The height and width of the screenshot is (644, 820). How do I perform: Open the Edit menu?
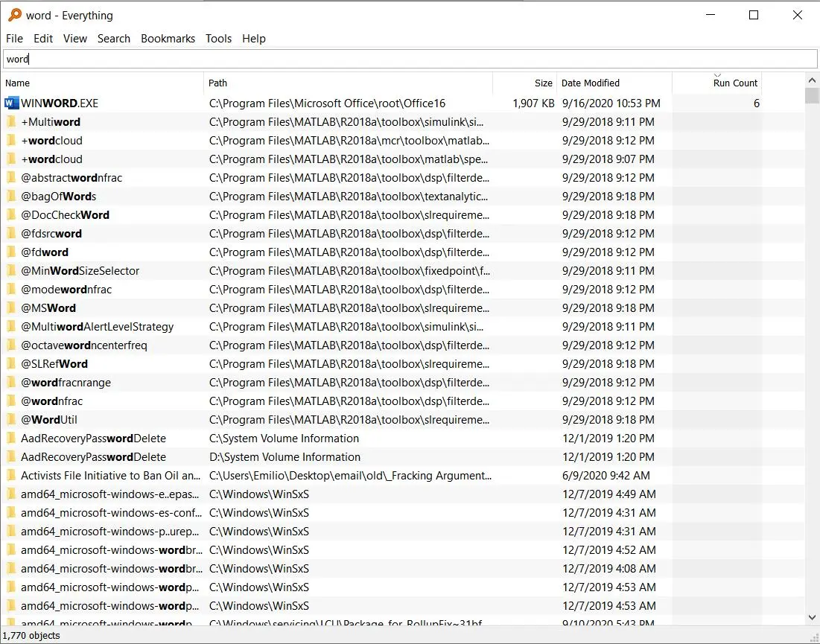[x=43, y=39]
